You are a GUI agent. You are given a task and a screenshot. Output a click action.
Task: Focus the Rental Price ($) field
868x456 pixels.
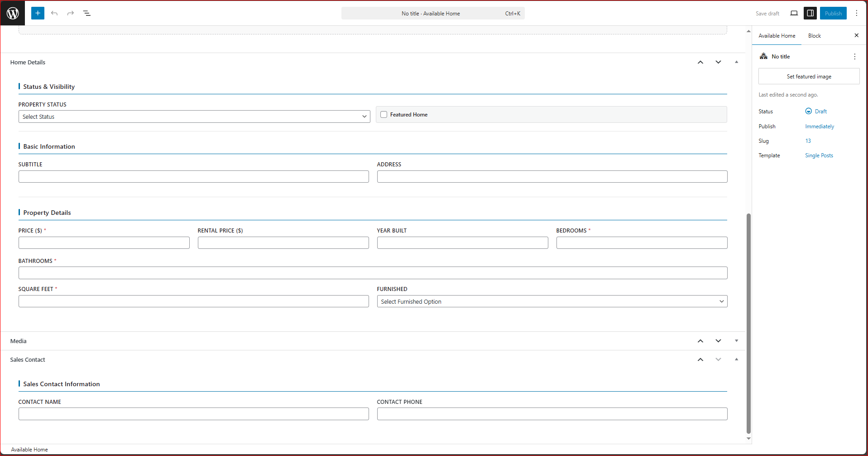(x=283, y=243)
